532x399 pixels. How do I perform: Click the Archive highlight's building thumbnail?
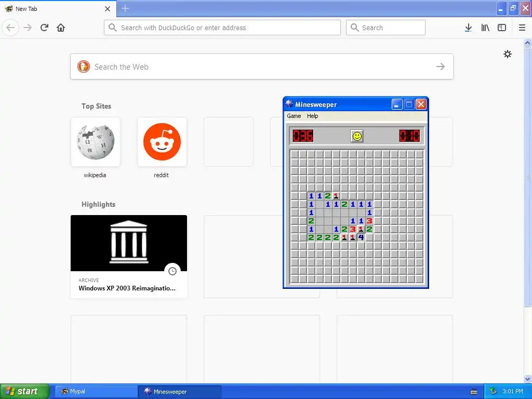[129, 243]
